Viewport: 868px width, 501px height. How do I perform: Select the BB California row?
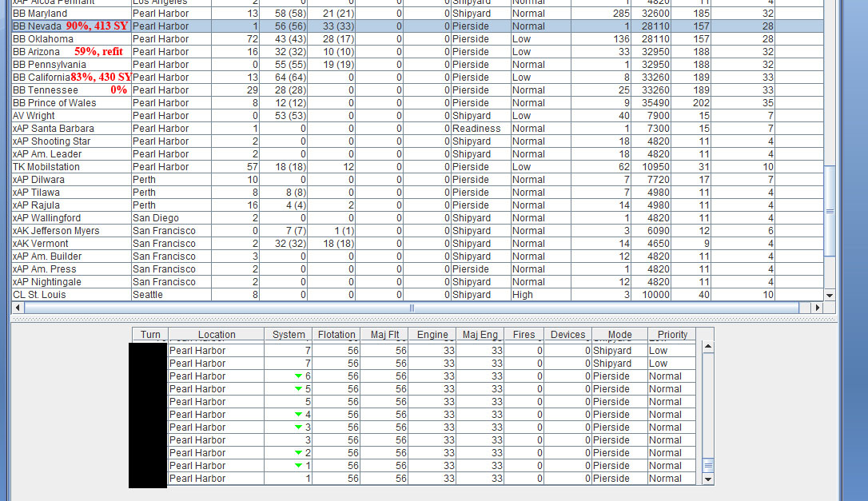pos(417,77)
